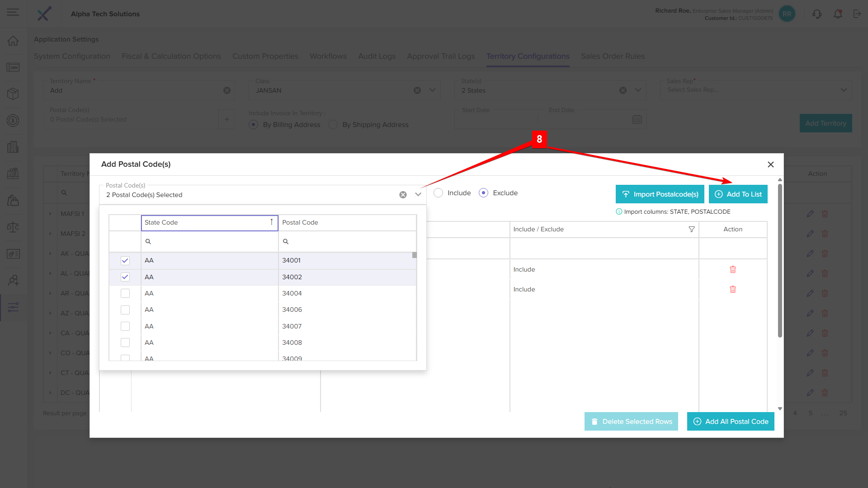This screenshot has height=488, width=868.
Task: Open filter on Include / Exclude column
Action: (x=691, y=230)
